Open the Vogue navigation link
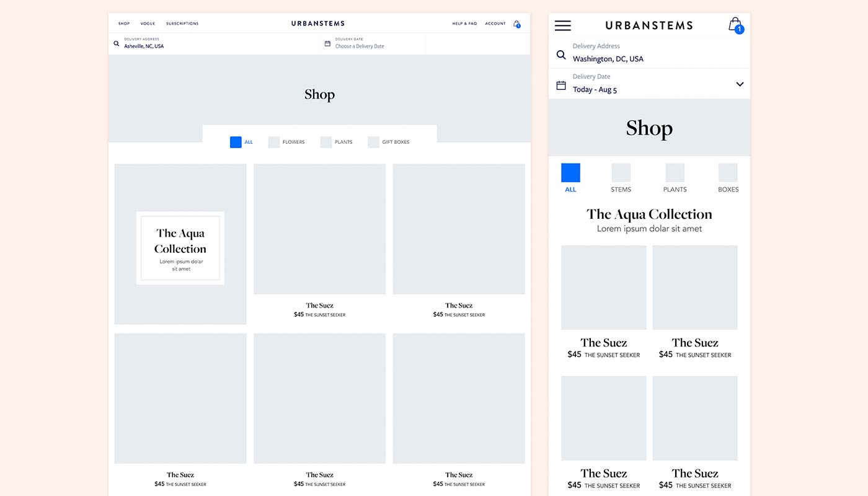The width and height of the screenshot is (868, 496). point(148,24)
